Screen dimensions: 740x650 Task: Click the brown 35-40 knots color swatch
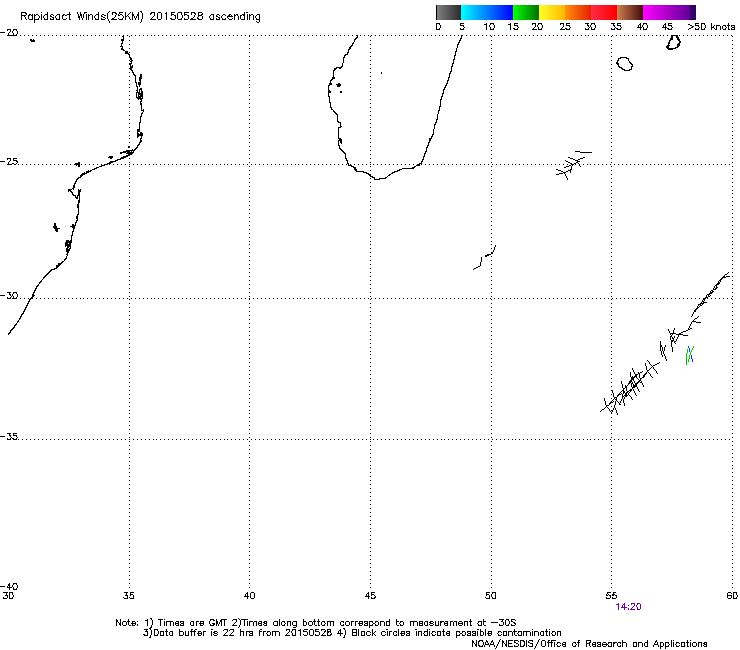(x=630, y=12)
